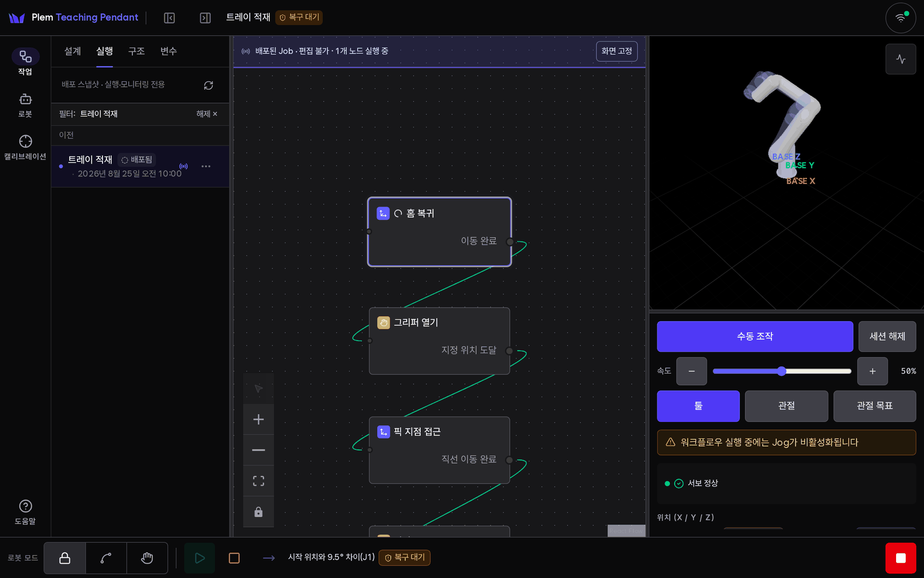
Task: Toggle the canvas lock icon
Action: pyautogui.click(x=258, y=512)
